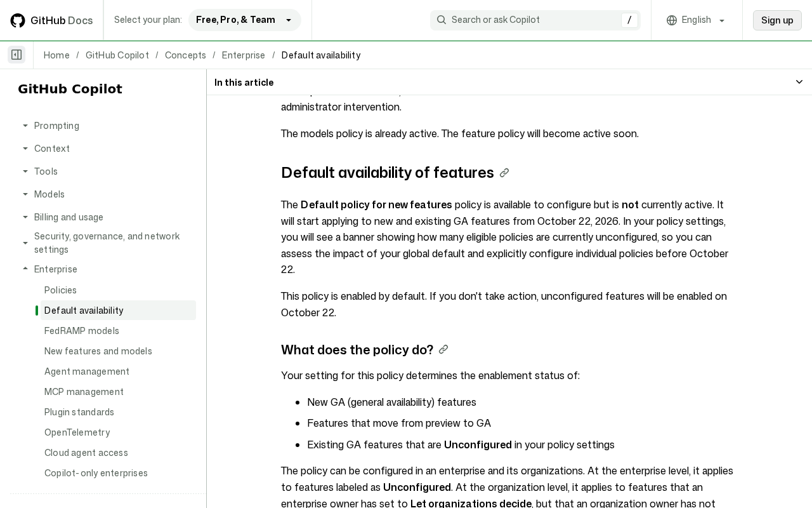The image size is (812, 508).
Task: Copy link to What does the policy do heading
Action: pos(443,349)
